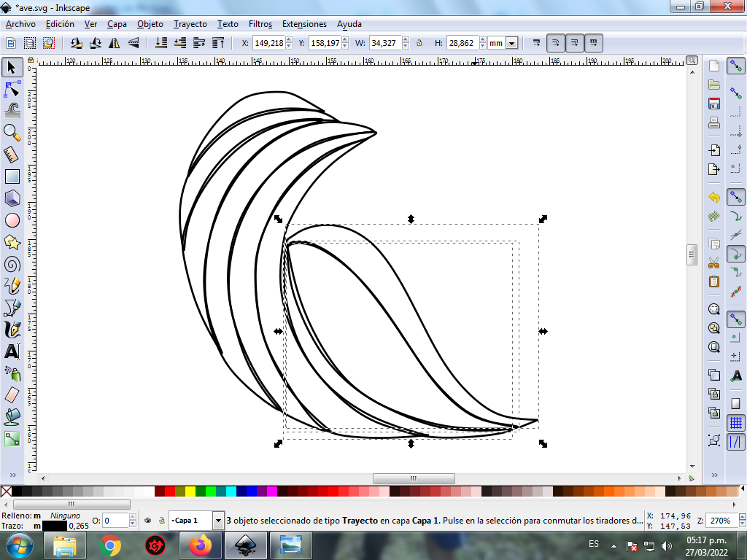Click the Circle ellipse tool
The height and width of the screenshot is (560, 747).
coord(12,219)
